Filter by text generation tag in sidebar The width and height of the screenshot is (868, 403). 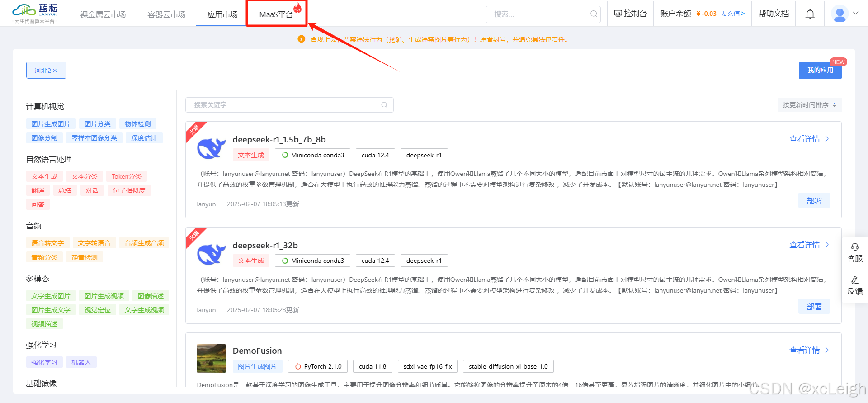point(44,176)
